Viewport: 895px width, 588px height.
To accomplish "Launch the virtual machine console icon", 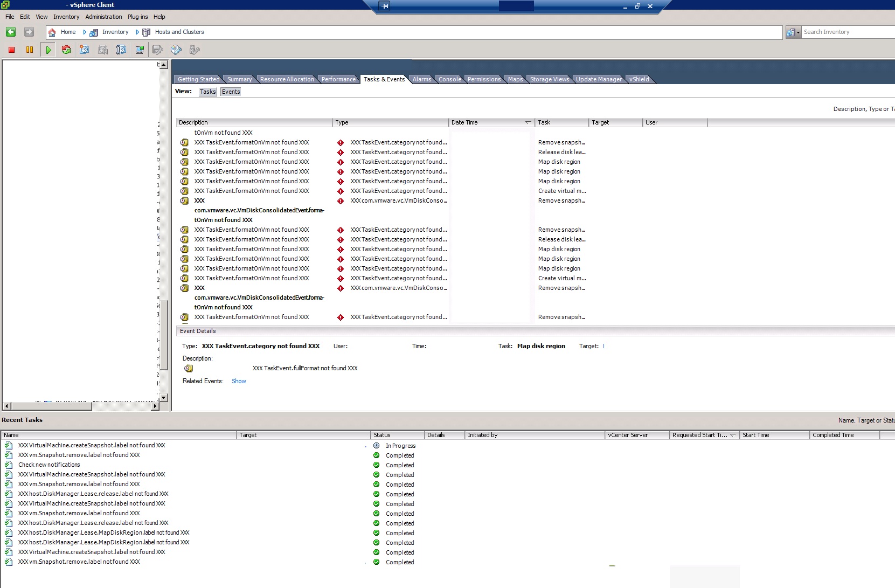I will pyautogui.click(x=140, y=50).
